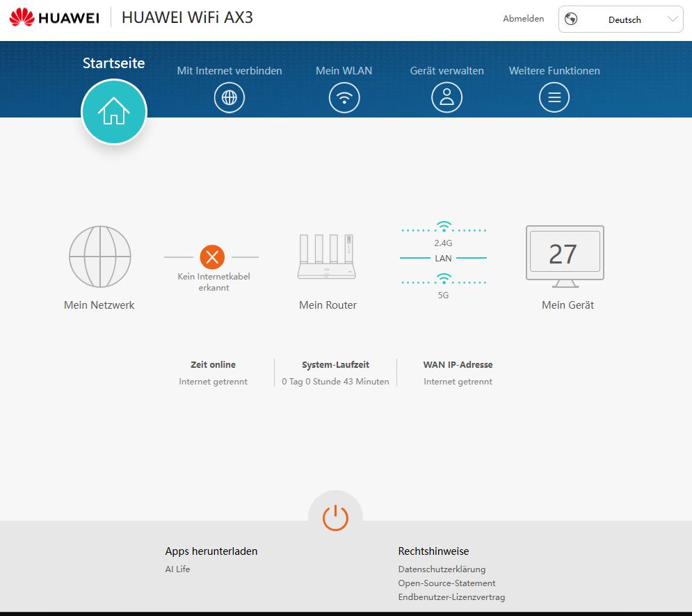Switch to the Startseite tab label
The image size is (692, 616).
click(x=114, y=63)
